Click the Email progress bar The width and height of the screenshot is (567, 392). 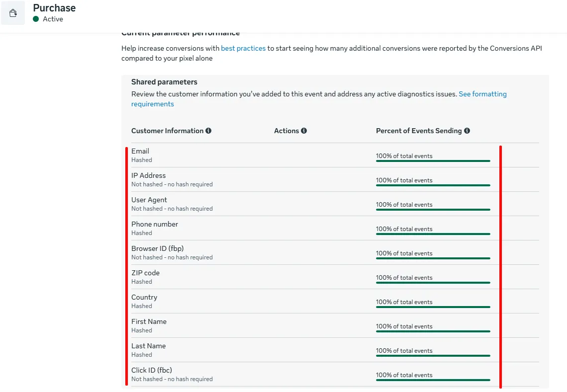coord(433,161)
